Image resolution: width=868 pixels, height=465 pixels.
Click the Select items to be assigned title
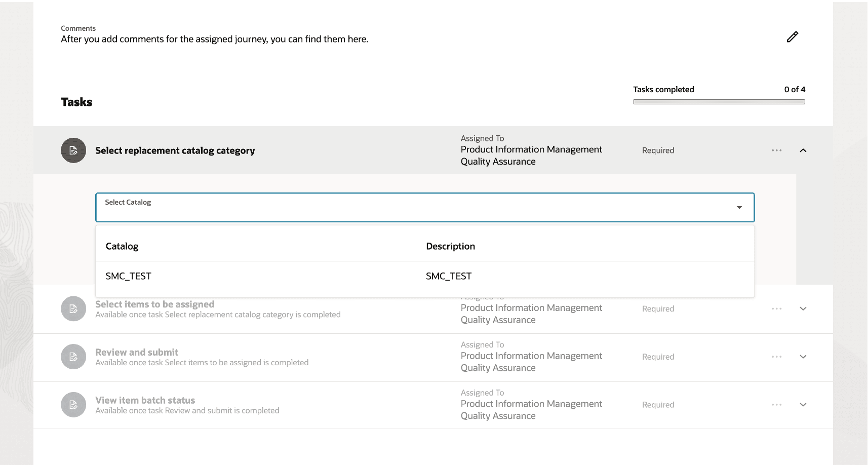155,304
